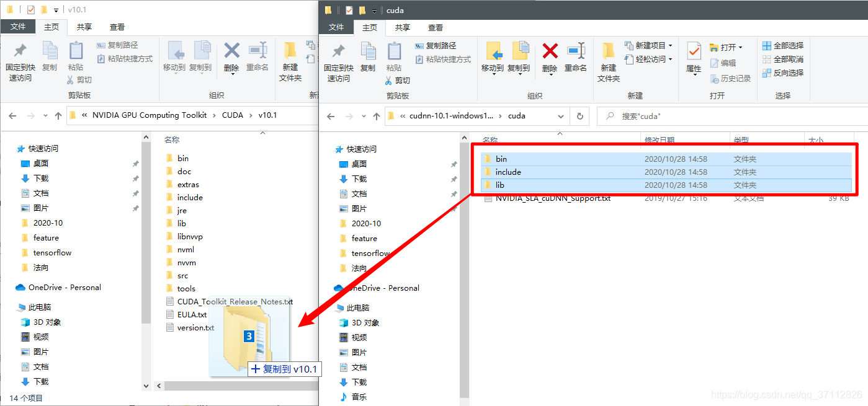Click Copy path (复制路径) in v10.1 window
Screen dimensions: 868x406
click(x=117, y=45)
